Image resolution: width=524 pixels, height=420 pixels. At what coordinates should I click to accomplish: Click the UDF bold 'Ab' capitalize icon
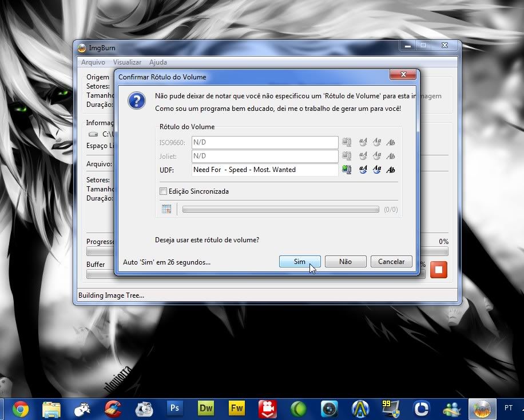point(391,170)
